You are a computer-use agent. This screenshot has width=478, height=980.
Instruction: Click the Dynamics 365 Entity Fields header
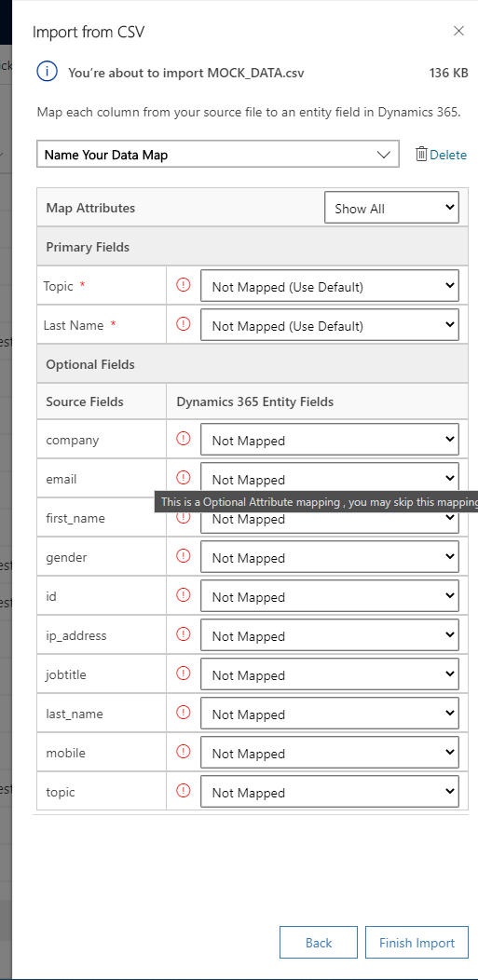(255, 402)
